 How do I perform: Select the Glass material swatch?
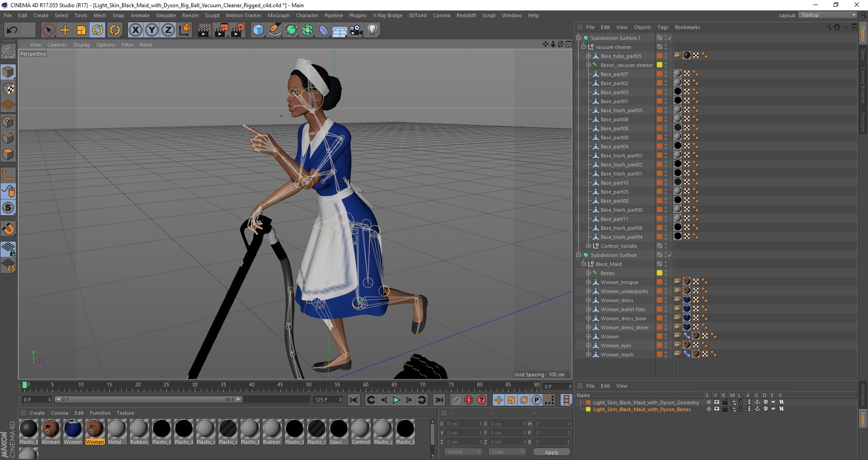click(x=338, y=432)
